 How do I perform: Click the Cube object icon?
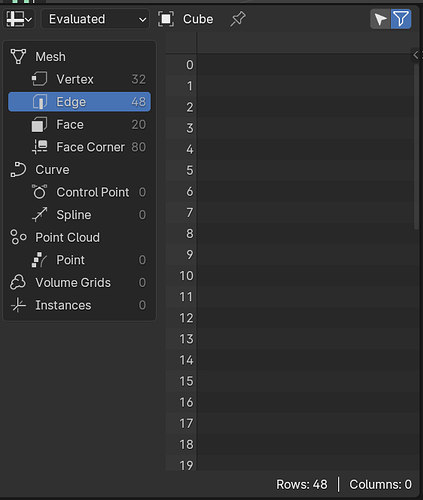[166, 19]
